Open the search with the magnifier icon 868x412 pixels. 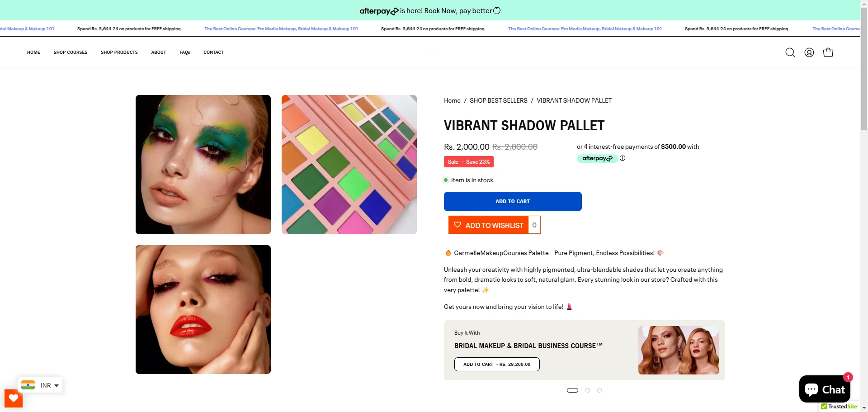point(790,52)
